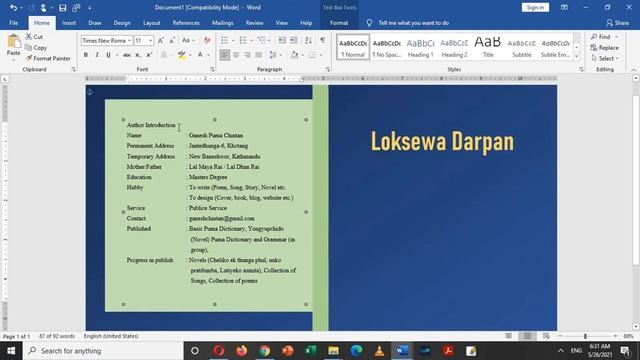The image size is (640, 360).
Task: Open Change Case dropdown
Action: 188,40
